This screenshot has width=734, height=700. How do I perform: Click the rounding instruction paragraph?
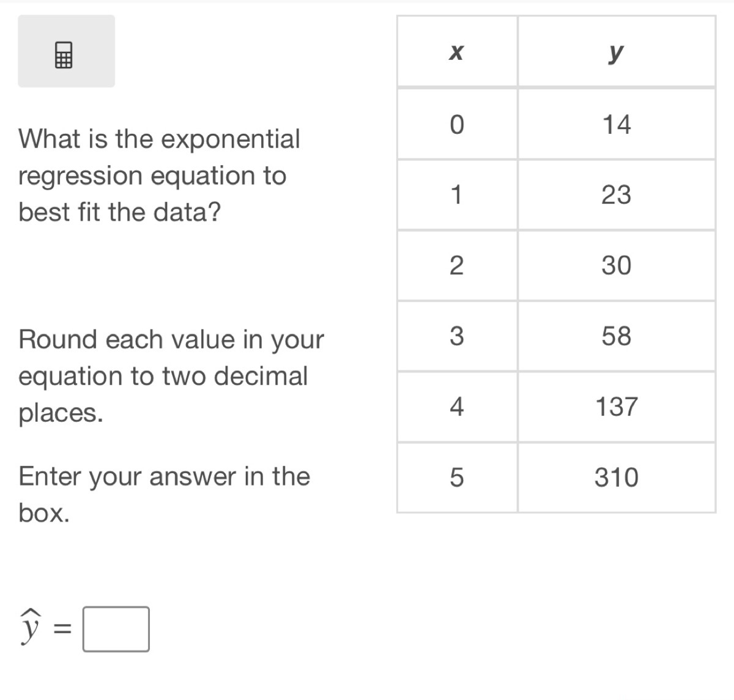171,376
